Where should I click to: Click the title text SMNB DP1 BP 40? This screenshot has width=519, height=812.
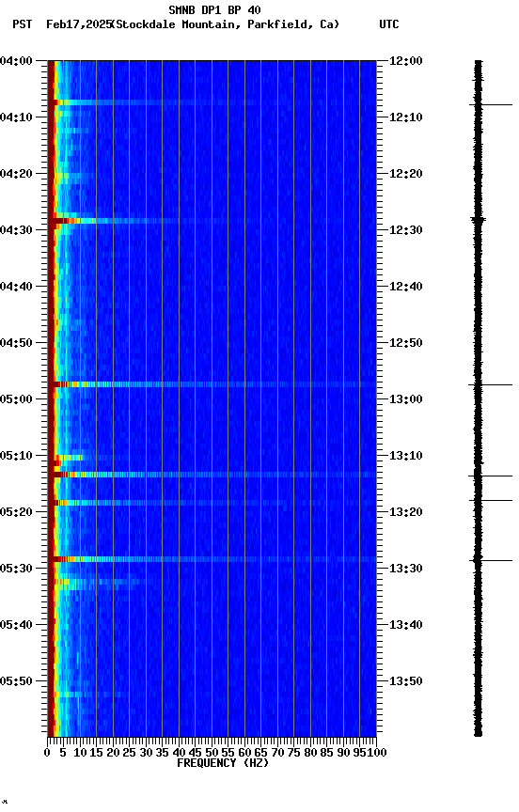(214, 9)
